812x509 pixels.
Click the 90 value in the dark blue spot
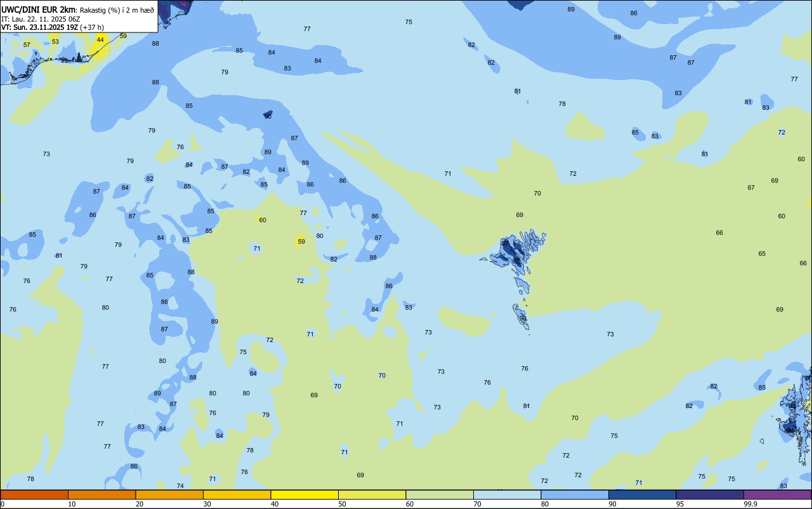268,117
